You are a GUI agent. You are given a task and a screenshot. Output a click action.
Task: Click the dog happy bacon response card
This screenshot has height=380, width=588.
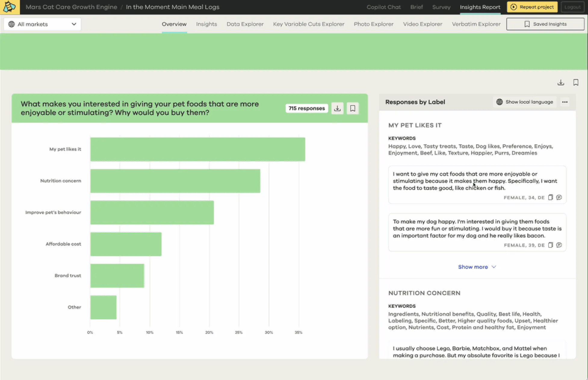pos(477,232)
